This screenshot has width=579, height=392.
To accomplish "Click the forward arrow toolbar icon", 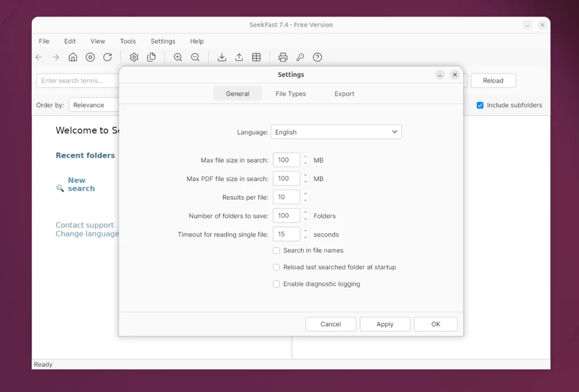I will click(56, 57).
